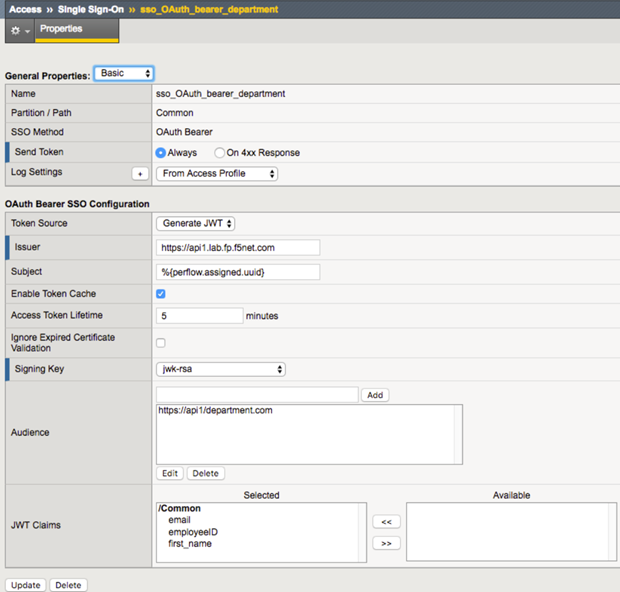The height and width of the screenshot is (592, 620).
Task: Open Token Source Generate JWT dropdown
Action: coord(196,223)
